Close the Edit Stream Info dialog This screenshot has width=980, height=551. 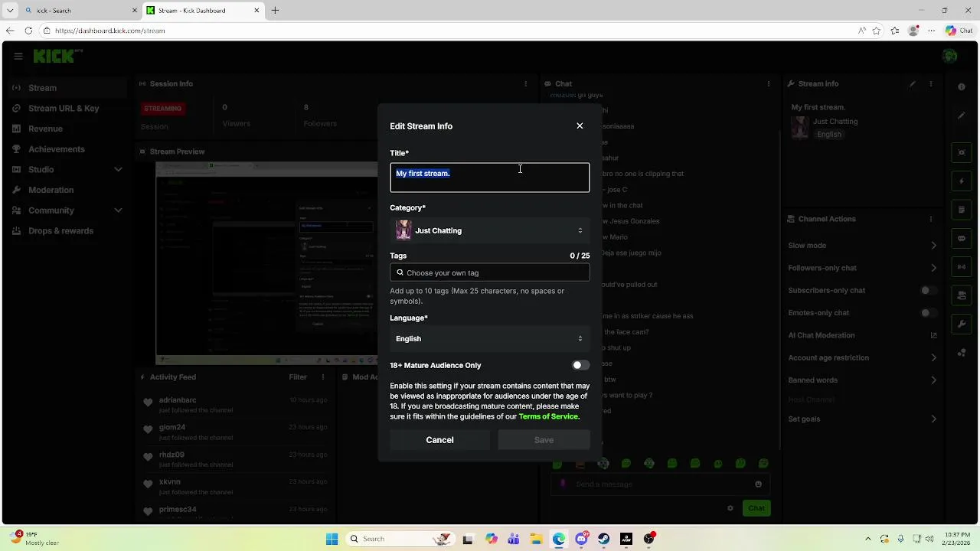pos(580,126)
